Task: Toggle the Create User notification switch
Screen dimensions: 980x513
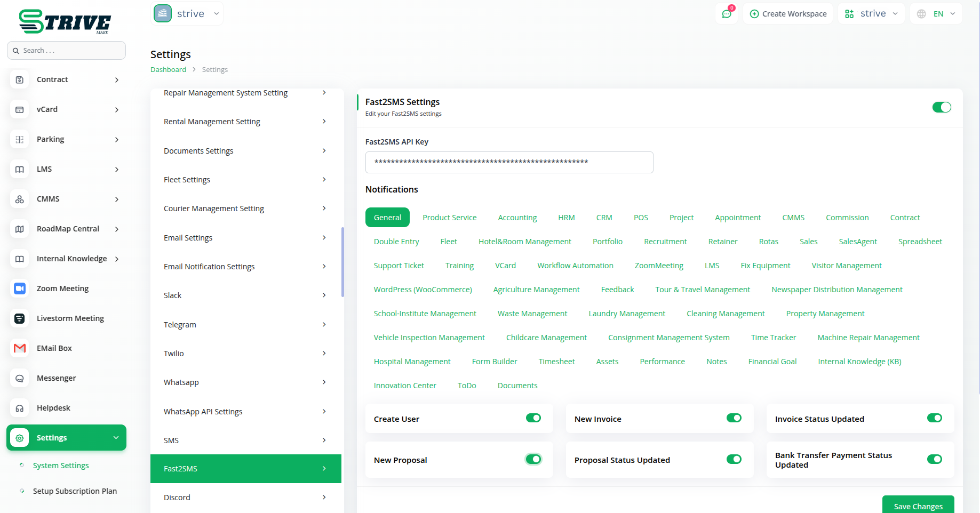Action: (x=533, y=418)
